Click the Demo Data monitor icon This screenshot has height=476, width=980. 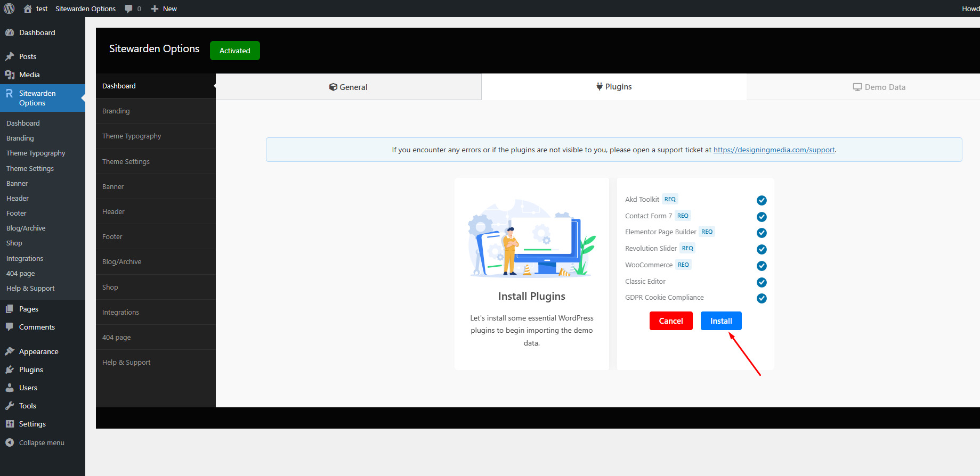[x=857, y=87]
